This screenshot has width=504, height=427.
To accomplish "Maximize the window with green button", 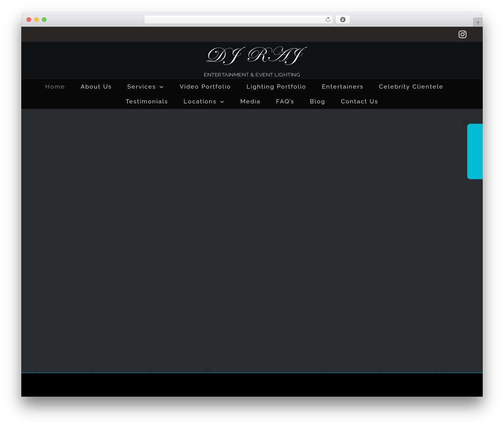I will (44, 20).
